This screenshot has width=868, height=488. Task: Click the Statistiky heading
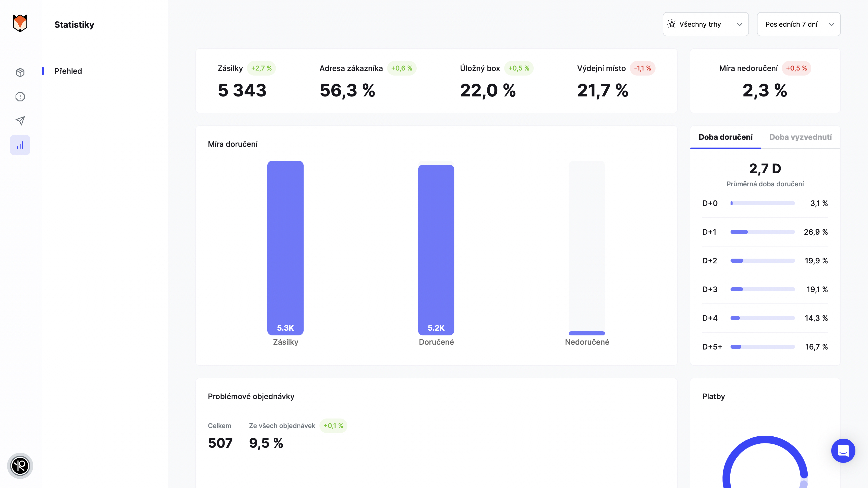pos(74,25)
